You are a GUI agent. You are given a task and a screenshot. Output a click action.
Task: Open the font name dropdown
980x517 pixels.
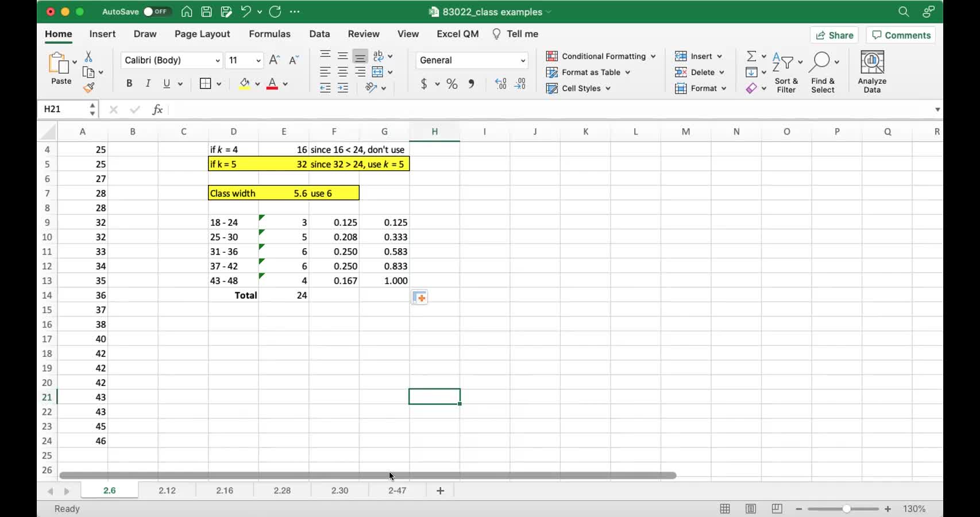point(218,60)
